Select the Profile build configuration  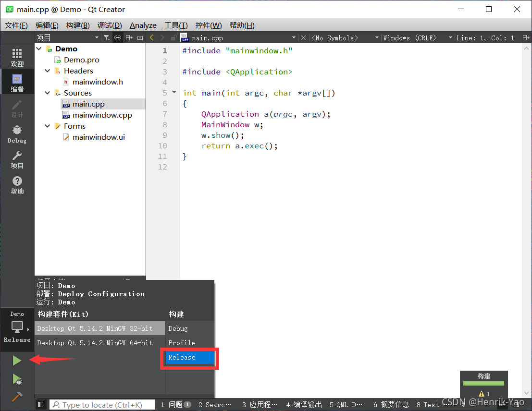pos(190,343)
